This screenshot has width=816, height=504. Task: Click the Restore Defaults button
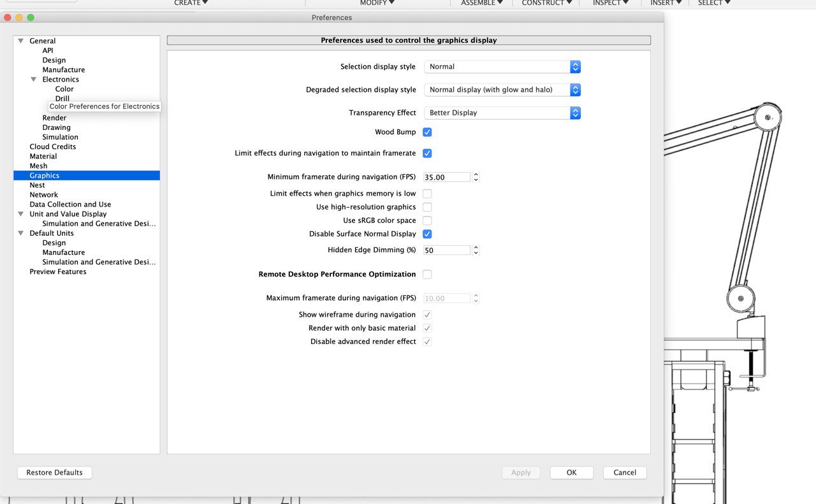click(x=55, y=473)
